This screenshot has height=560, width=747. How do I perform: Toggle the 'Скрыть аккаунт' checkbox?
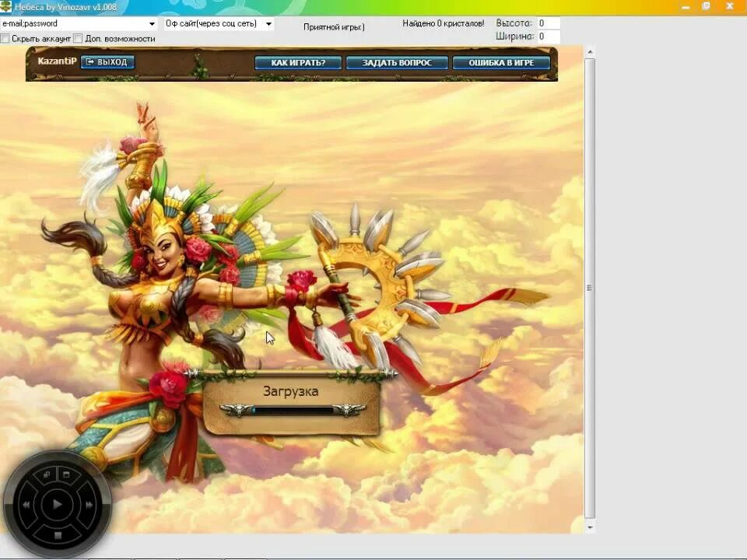click(x=5, y=39)
